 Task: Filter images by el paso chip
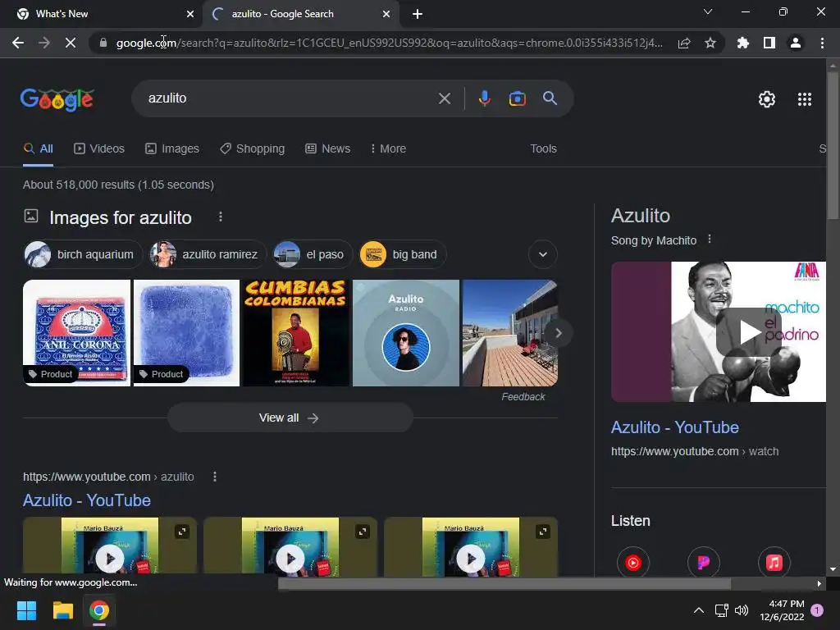(x=313, y=254)
